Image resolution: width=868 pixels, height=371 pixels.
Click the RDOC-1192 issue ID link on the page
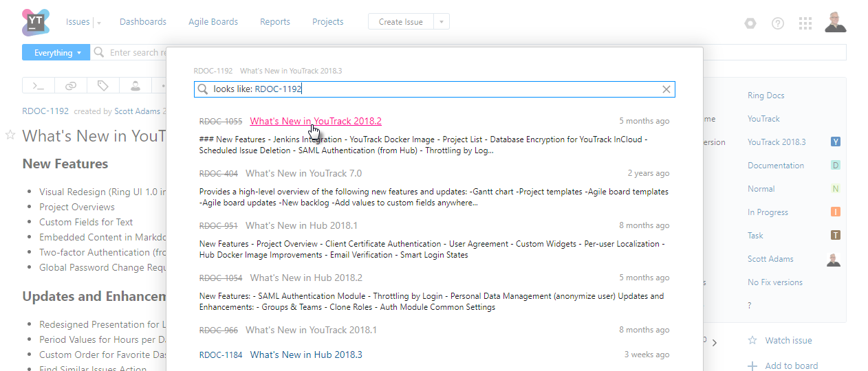coord(45,111)
